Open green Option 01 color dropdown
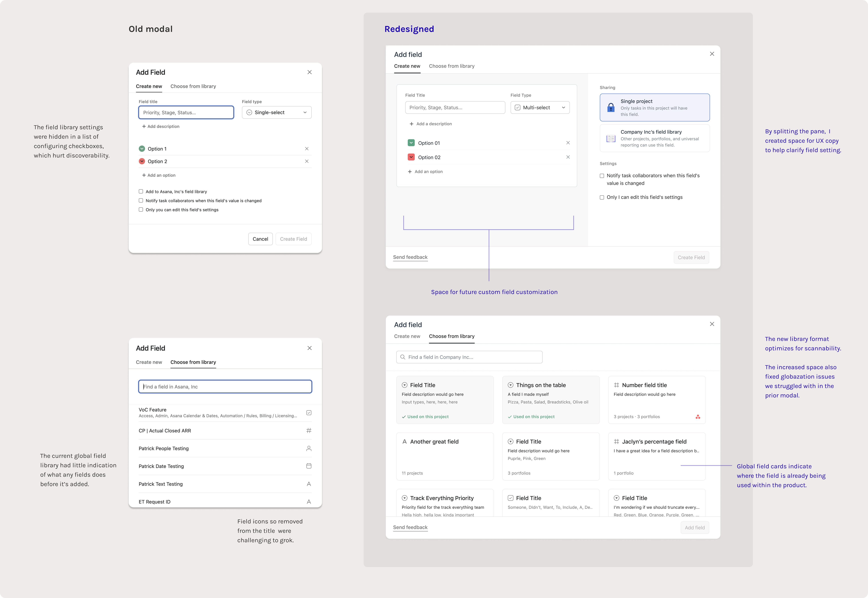Screen dimensions: 868x598 (411, 143)
